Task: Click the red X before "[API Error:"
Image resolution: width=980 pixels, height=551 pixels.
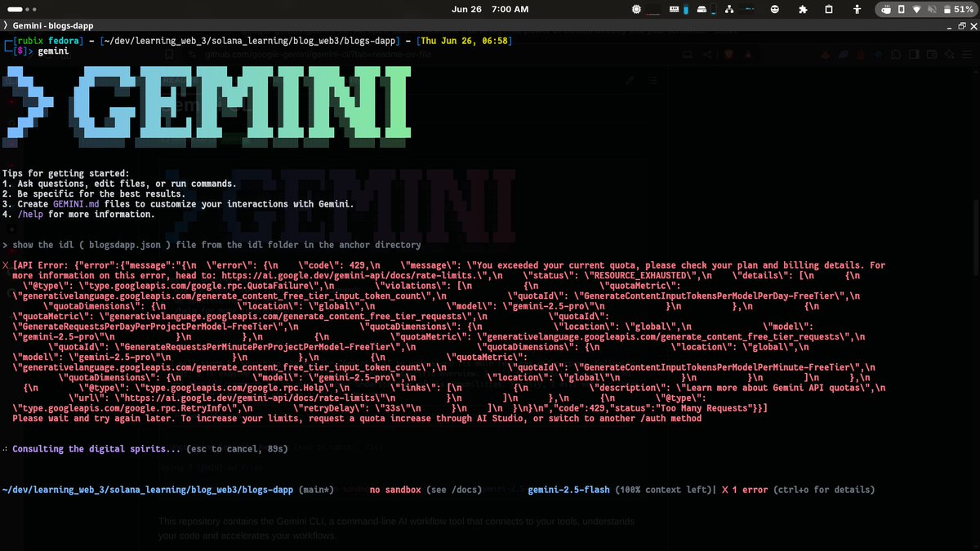Action: tap(7, 265)
